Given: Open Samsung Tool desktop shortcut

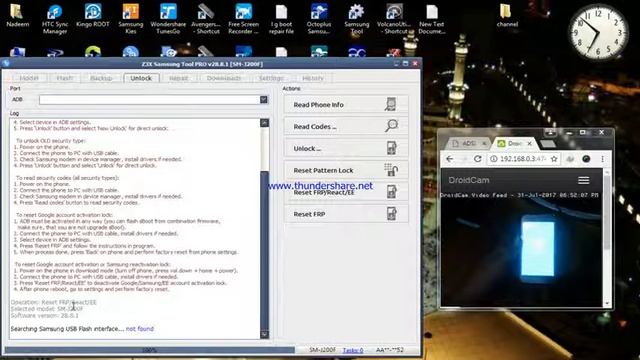Looking at the screenshot, I should [356, 19].
